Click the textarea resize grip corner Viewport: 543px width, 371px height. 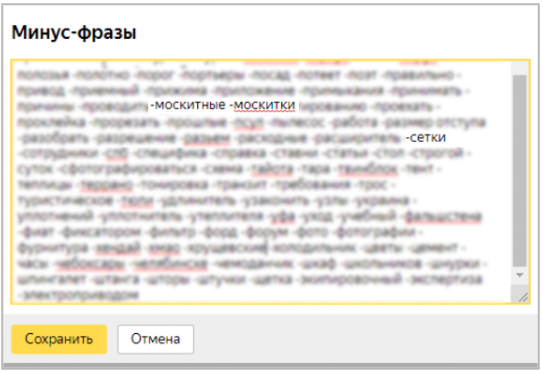[523, 297]
